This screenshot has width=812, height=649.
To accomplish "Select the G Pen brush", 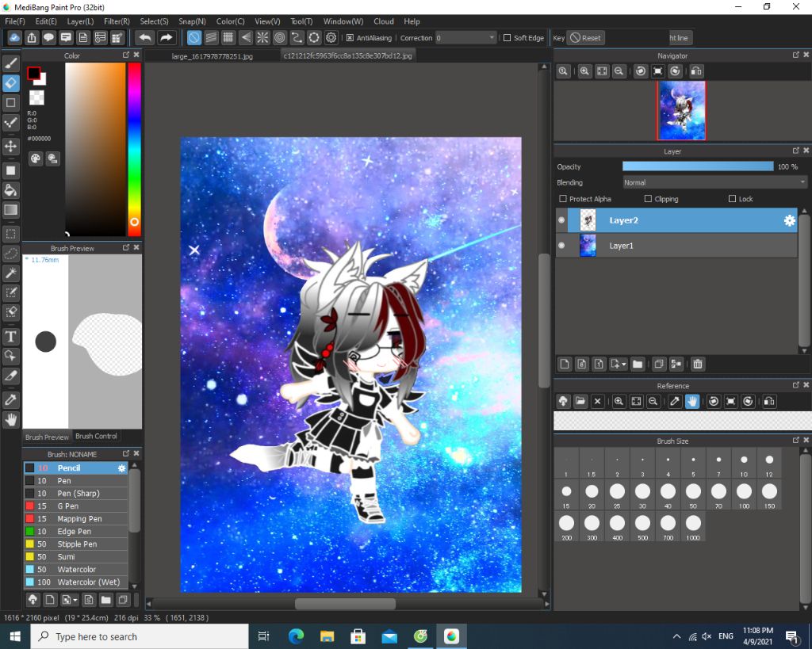I will tap(75, 506).
